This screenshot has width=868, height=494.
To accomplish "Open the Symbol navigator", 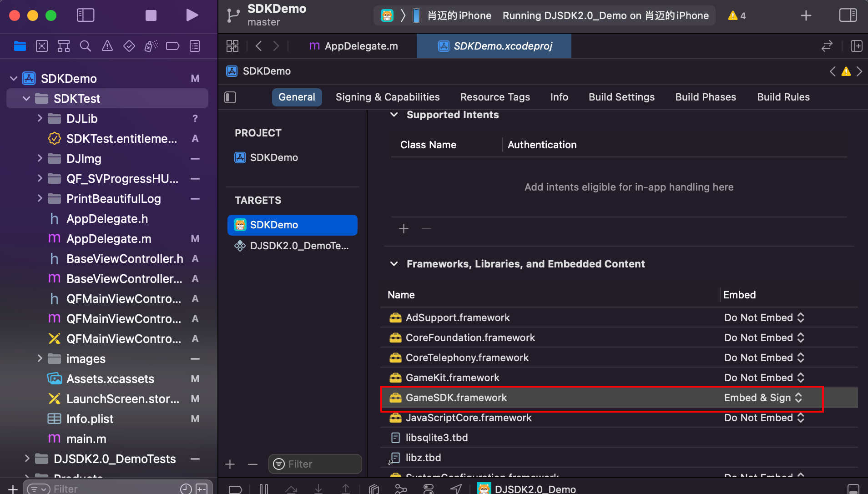I will point(64,46).
